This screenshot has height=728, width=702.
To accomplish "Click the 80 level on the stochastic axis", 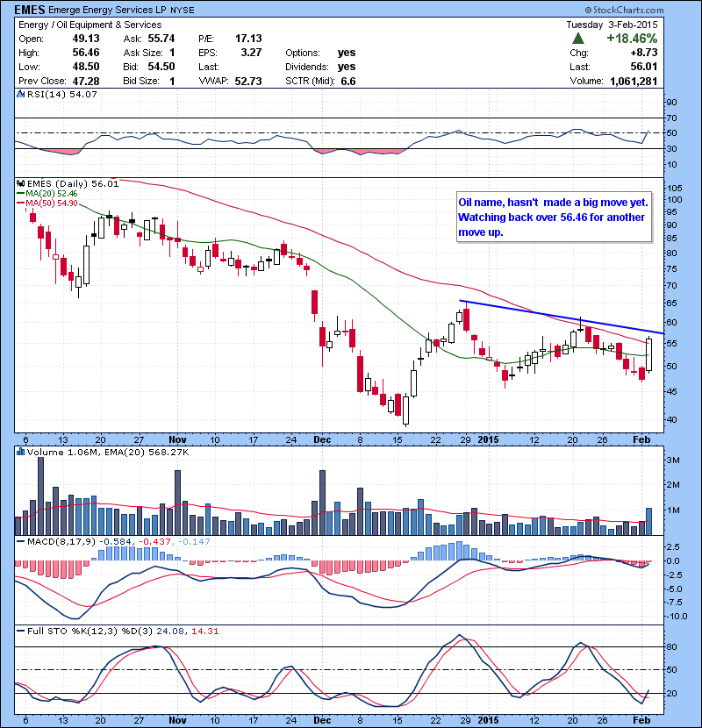I will (x=672, y=646).
